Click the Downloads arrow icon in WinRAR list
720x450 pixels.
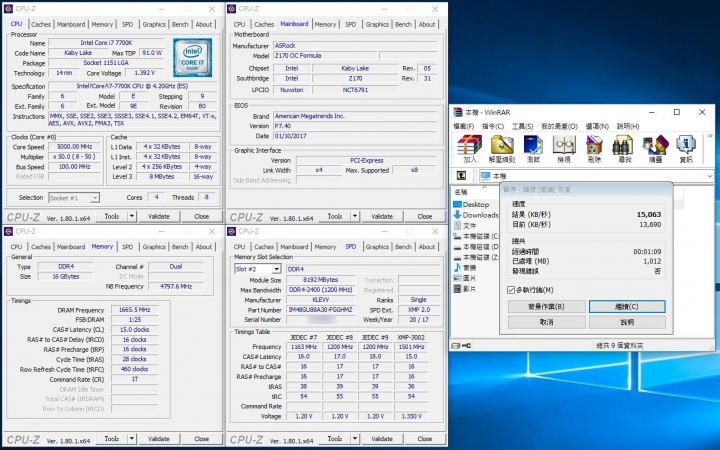coord(457,214)
